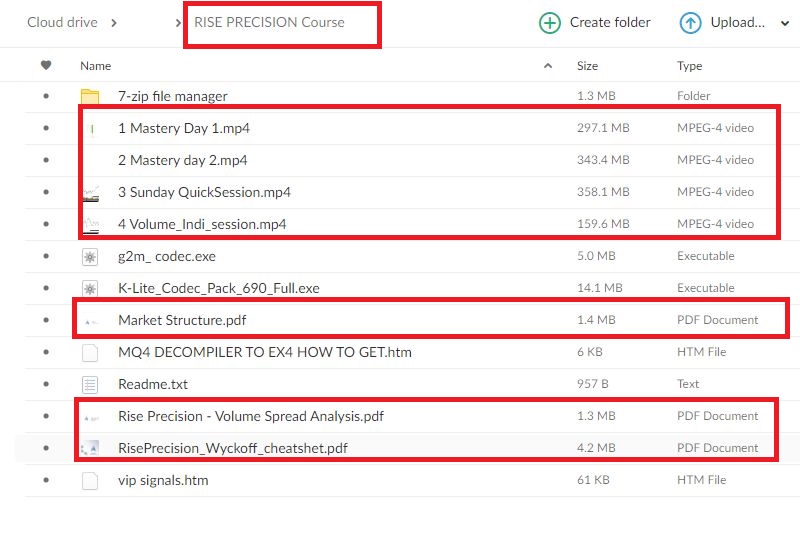Screen dimensions: 800x552
Task: Select 4 Volume_Indi_session.mp4 file name
Action: coord(202,224)
